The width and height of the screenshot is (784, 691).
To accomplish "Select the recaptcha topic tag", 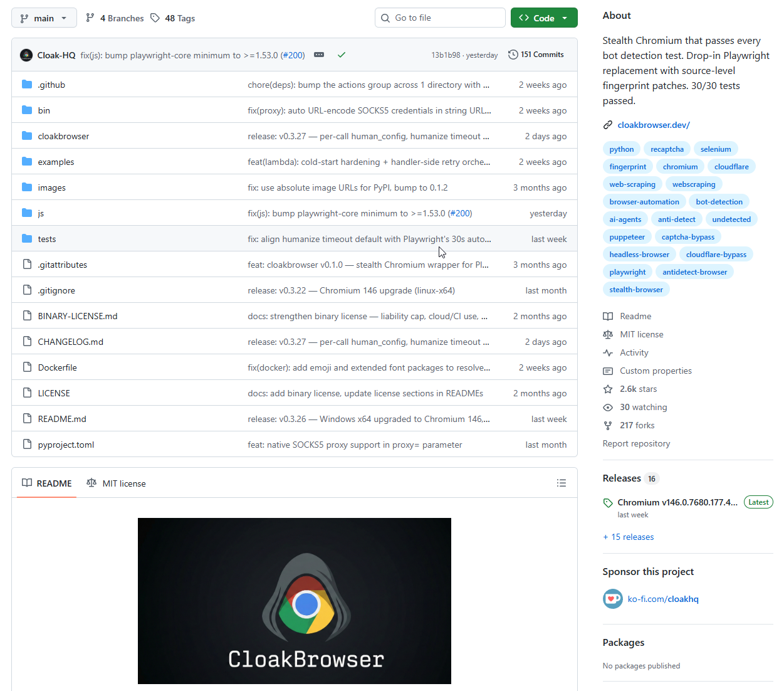I will point(667,149).
